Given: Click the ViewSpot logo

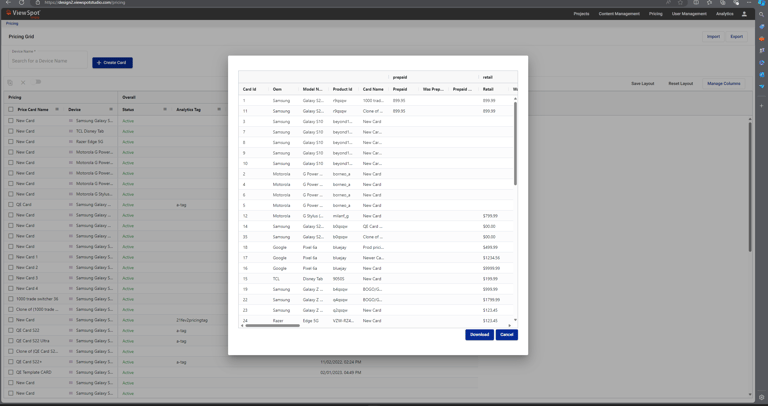Looking at the screenshot, I should [23, 13].
